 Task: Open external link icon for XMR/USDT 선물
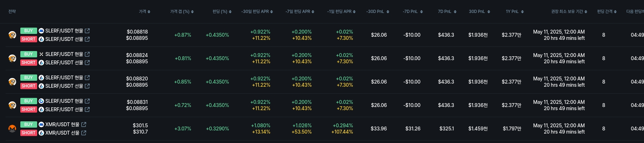(x=84, y=133)
